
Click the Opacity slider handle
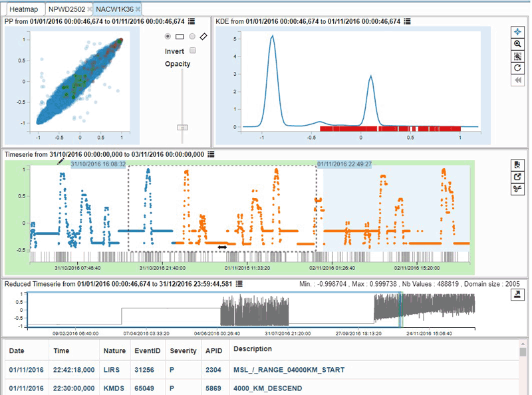tap(182, 127)
